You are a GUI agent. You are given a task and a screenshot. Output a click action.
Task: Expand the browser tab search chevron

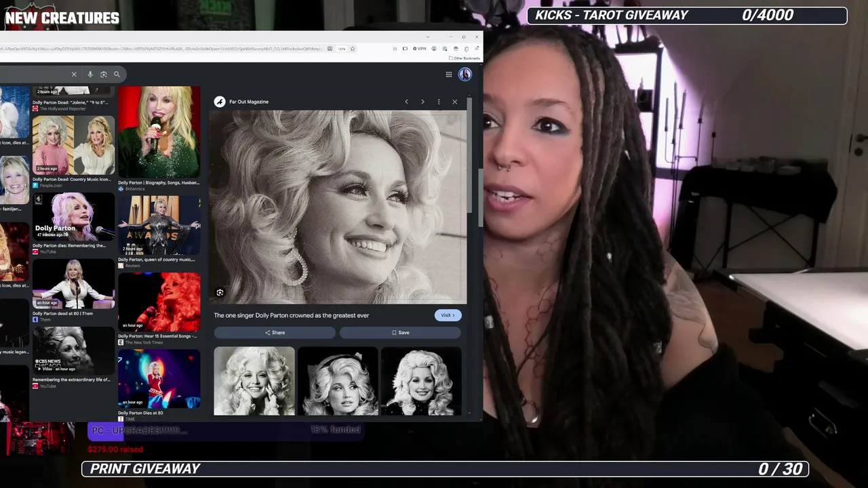(428, 37)
